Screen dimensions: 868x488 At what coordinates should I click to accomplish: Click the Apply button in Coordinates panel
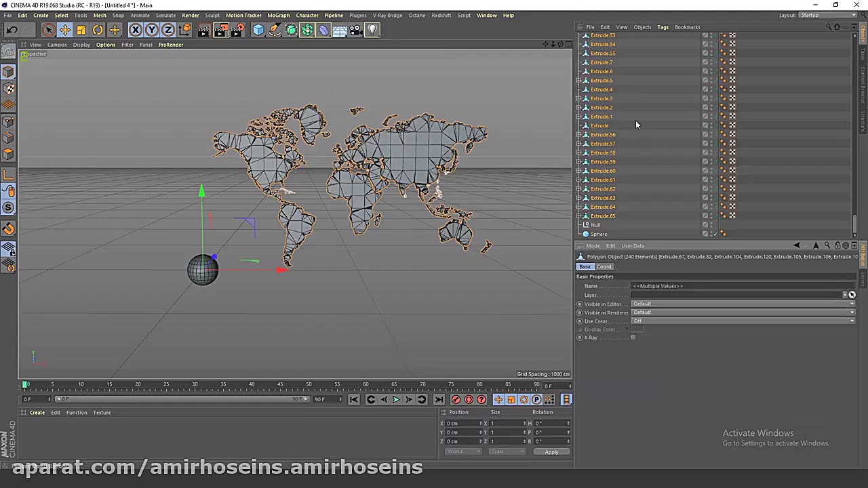click(x=551, y=451)
